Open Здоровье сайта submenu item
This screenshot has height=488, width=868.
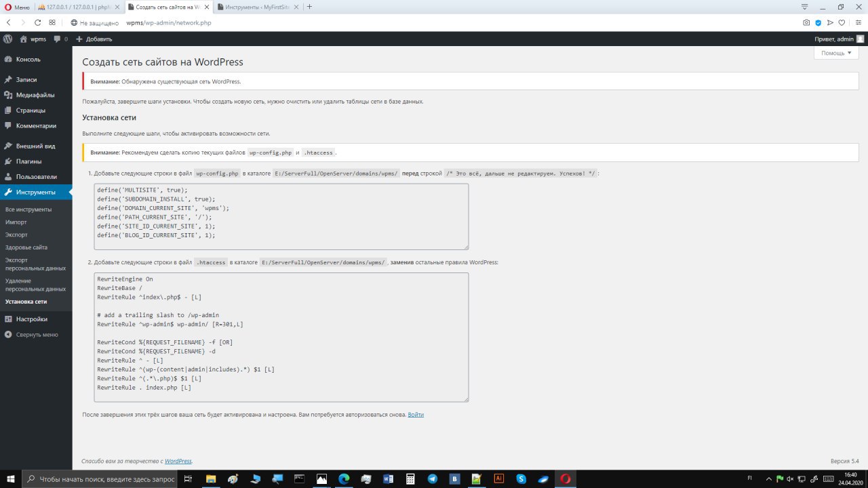coord(26,247)
